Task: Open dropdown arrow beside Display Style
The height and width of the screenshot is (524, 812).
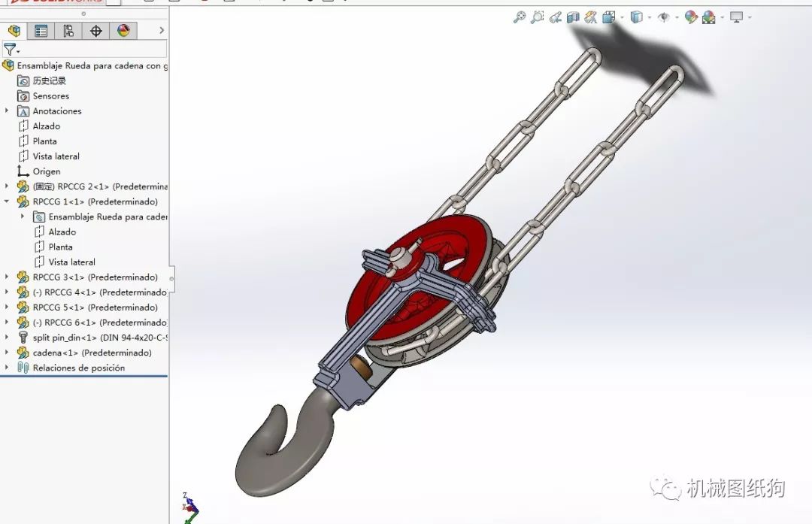Action: (650, 17)
